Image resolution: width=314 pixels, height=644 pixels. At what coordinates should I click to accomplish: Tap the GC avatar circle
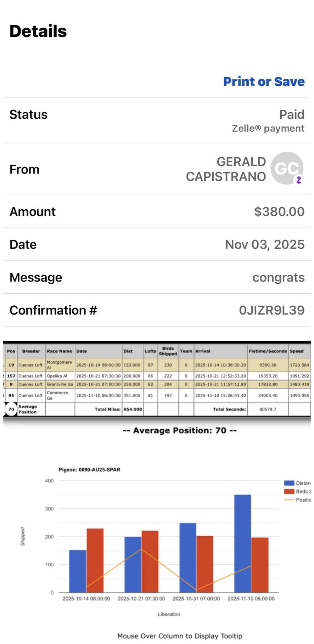tap(287, 168)
